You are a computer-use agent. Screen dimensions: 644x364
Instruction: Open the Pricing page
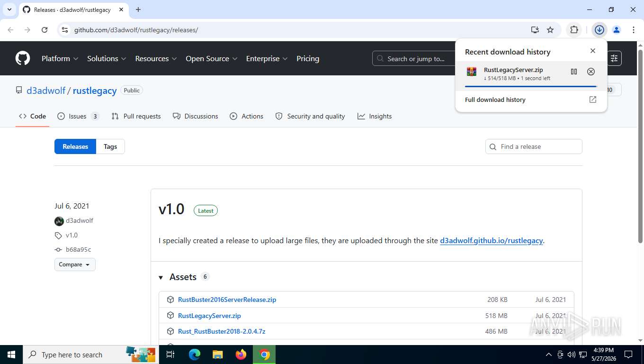(308, 58)
